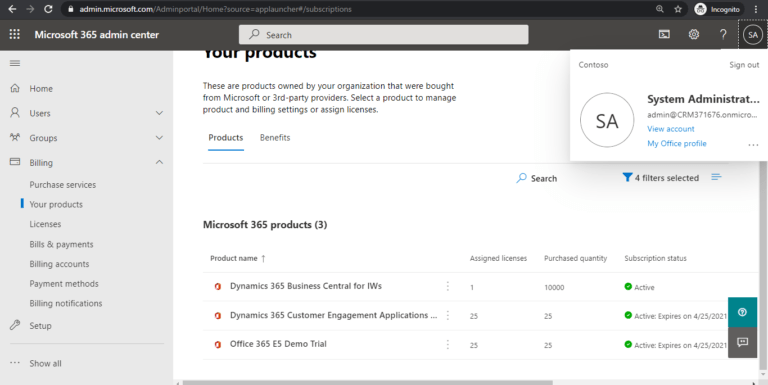
Task: Click the filter funnel icon
Action: (x=627, y=177)
